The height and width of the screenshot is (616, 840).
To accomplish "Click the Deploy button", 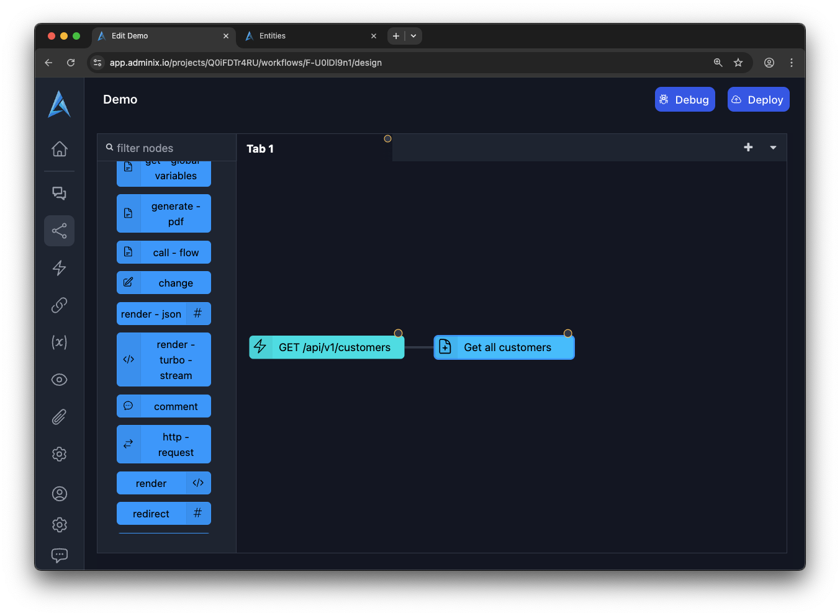I will (758, 100).
